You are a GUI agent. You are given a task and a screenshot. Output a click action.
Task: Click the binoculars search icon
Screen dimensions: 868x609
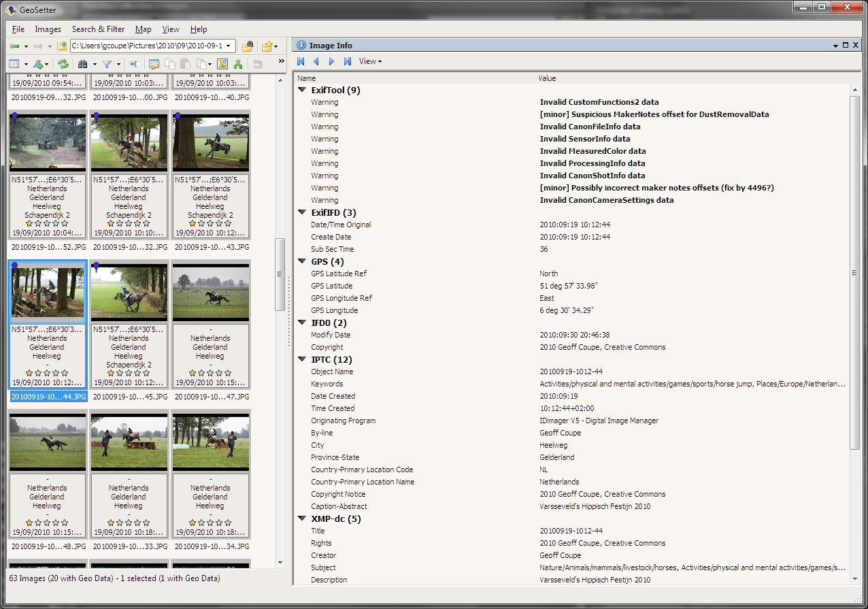tap(83, 64)
